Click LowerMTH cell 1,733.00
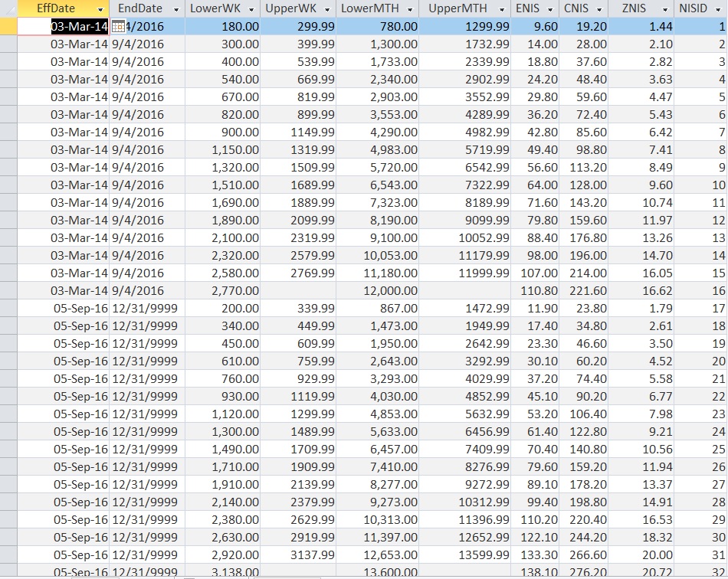Viewport: 728px width, 579px height. [378, 62]
